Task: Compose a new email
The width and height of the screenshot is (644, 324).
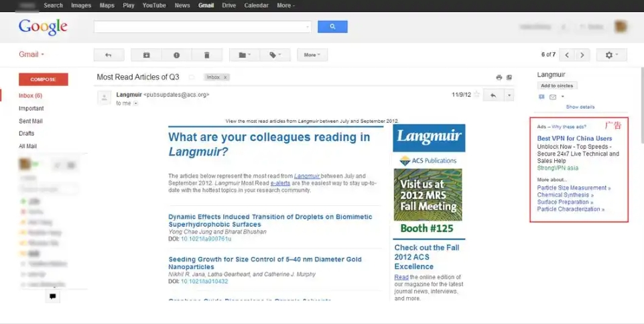Action: tap(44, 79)
